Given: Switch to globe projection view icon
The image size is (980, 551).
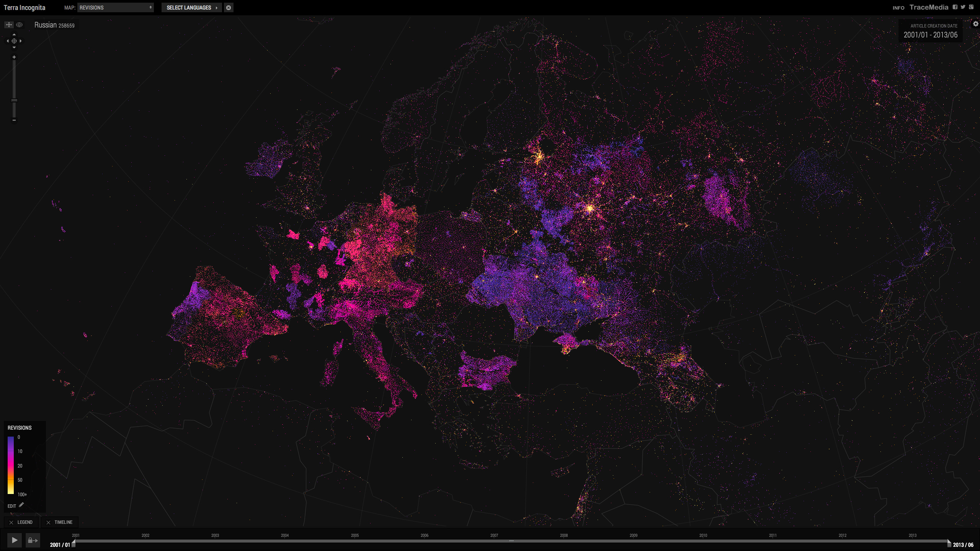Looking at the screenshot, I should tap(20, 25).
